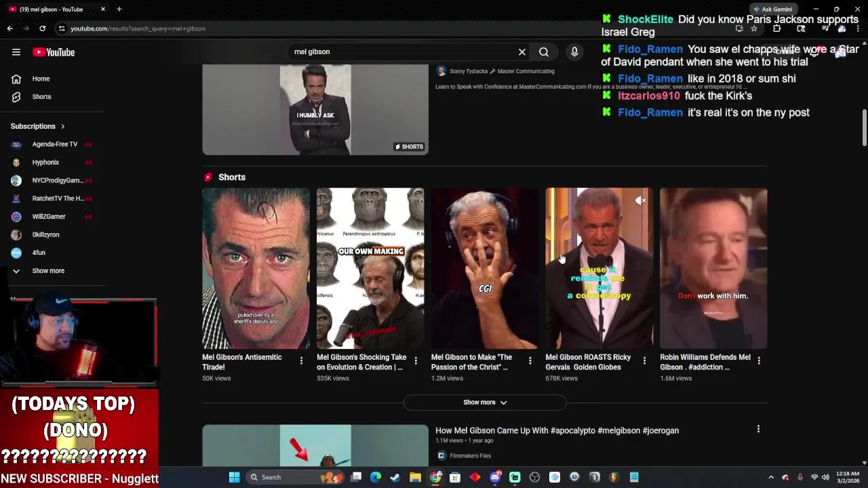Open Microsoft Store from the taskbar
Image resolution: width=868 pixels, height=488 pixels.
pos(455,477)
